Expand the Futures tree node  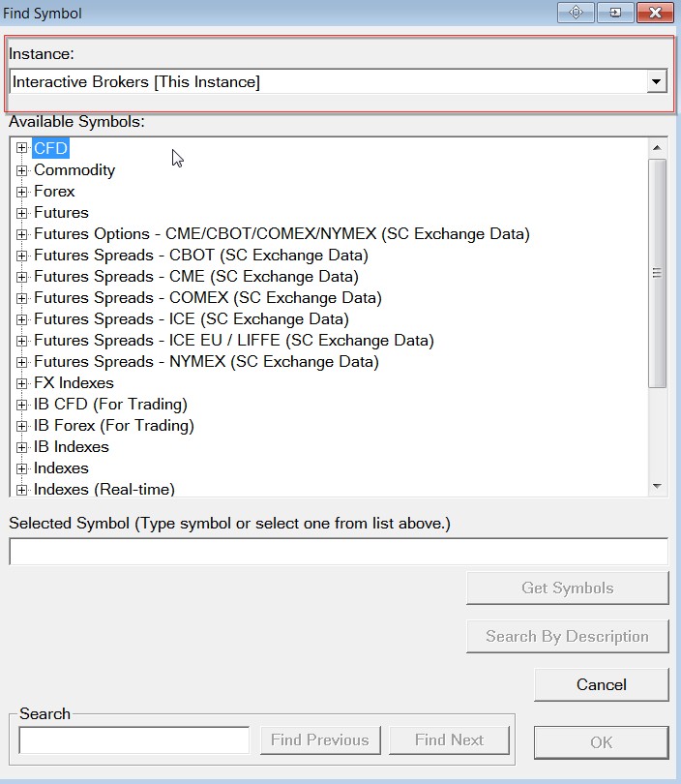[x=21, y=213]
